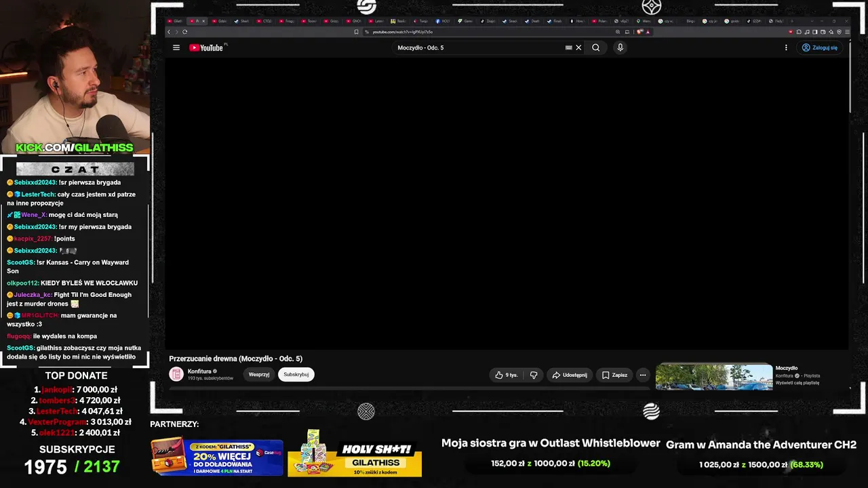Open the Konfitura channel name link
The height and width of the screenshot is (488, 868).
[x=199, y=371]
